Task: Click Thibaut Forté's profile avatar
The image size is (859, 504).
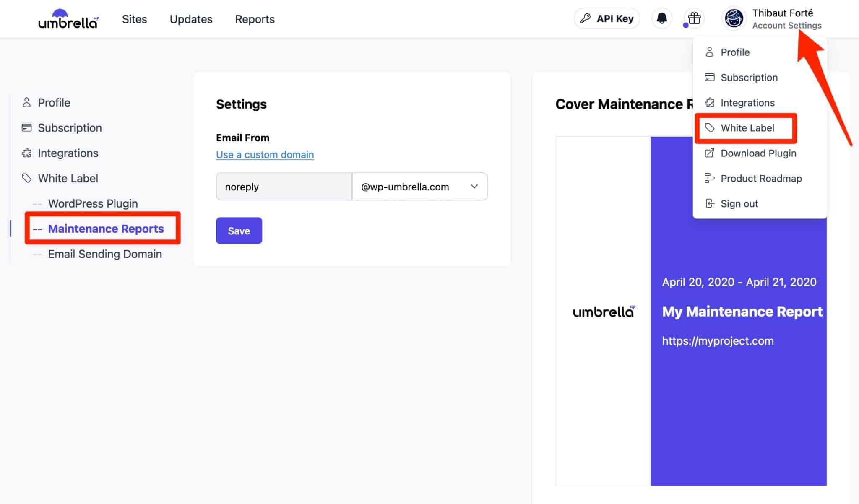Action: (734, 18)
